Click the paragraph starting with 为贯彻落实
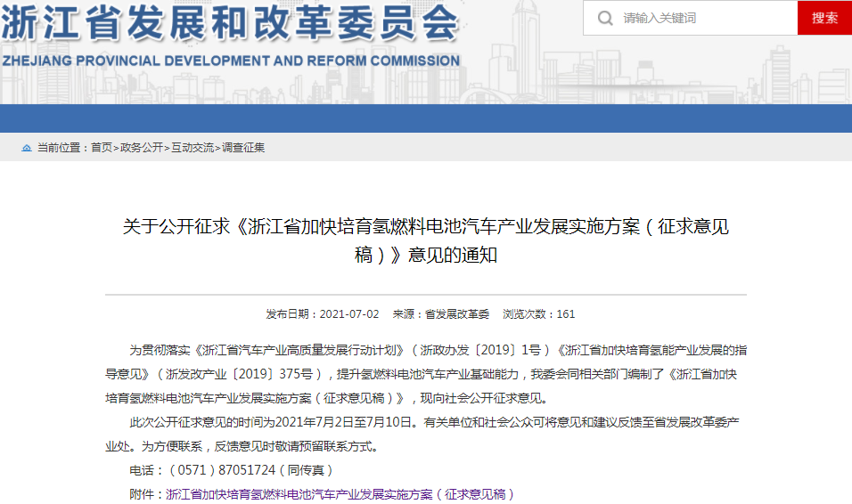Viewport: 852px width, 504px height. click(x=425, y=373)
